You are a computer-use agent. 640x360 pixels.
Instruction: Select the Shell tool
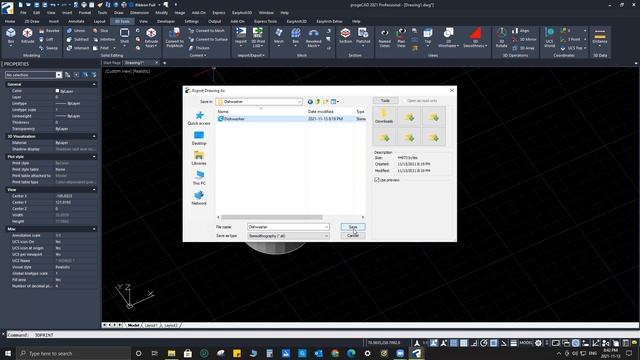[124, 36]
